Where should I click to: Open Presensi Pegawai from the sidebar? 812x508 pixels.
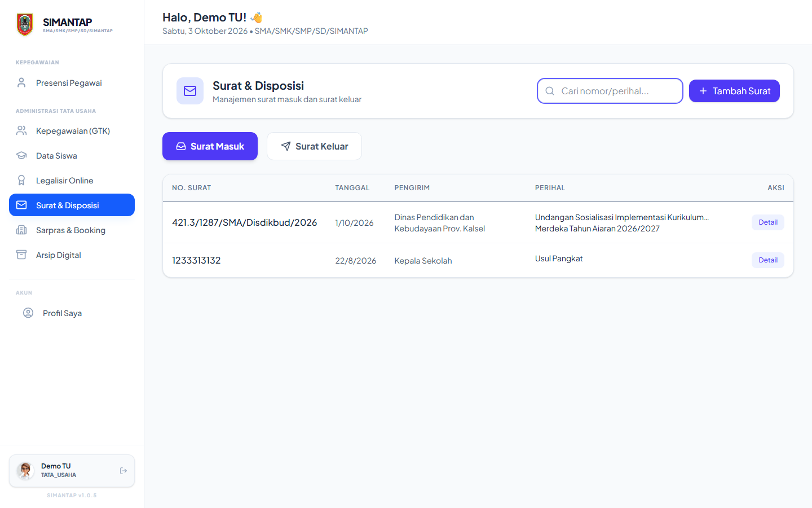[72, 83]
